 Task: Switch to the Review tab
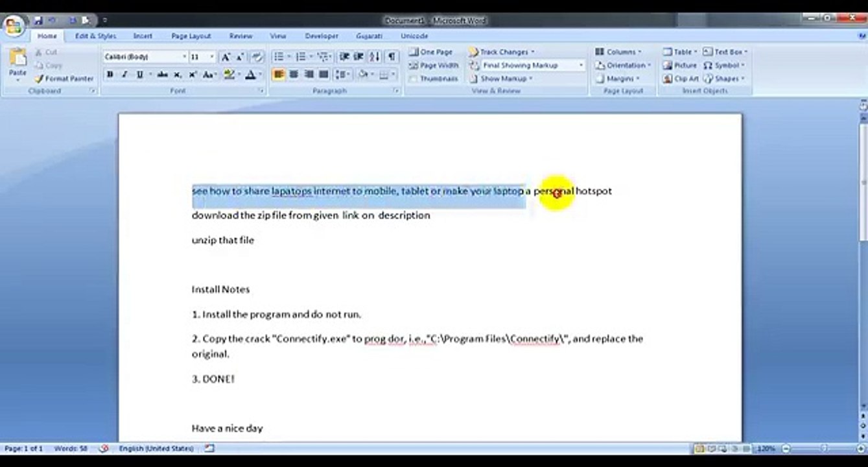[x=240, y=36]
